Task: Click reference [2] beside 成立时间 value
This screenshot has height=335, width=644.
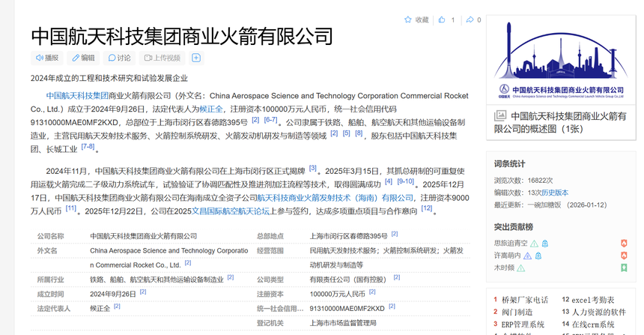Action: [142, 292]
